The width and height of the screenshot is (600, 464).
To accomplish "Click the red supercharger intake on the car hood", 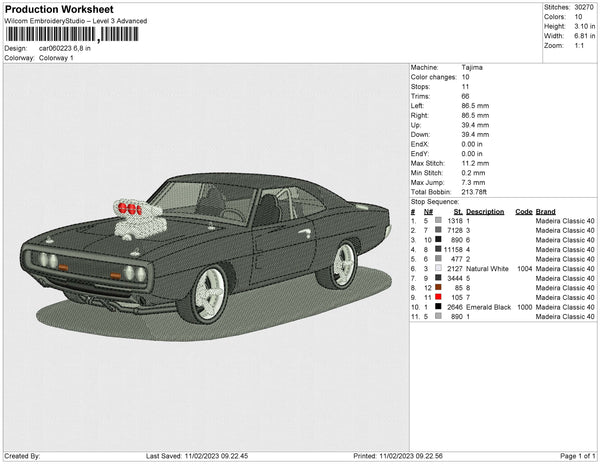I will tap(129, 207).
